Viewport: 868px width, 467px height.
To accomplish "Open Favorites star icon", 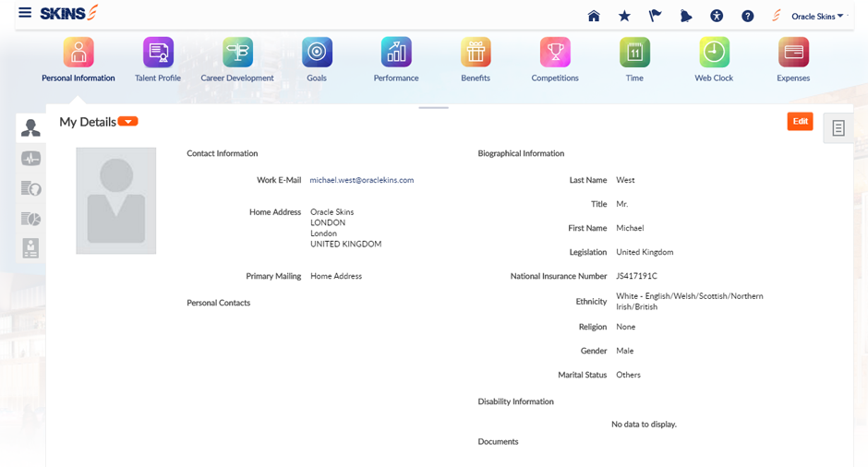I will (x=624, y=16).
